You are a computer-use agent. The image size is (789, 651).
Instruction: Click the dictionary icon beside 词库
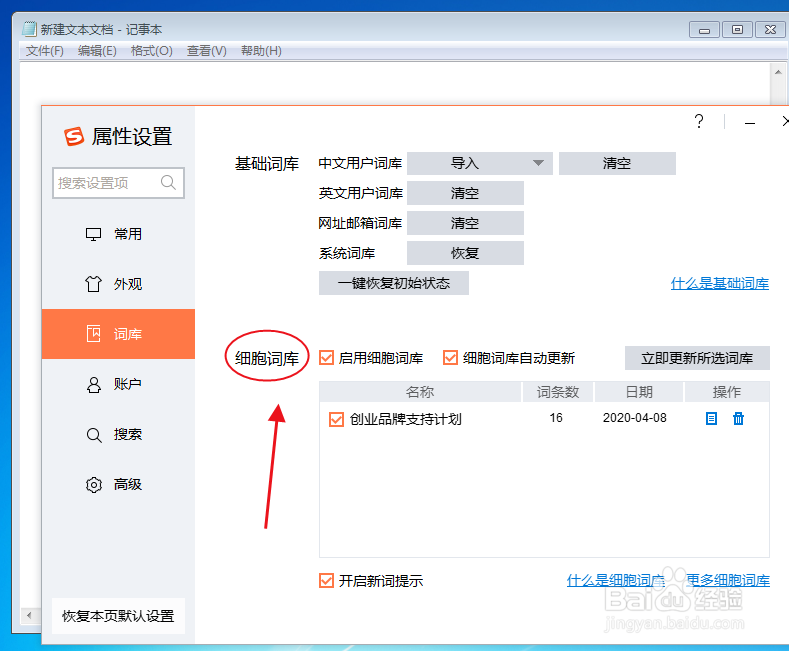point(94,334)
